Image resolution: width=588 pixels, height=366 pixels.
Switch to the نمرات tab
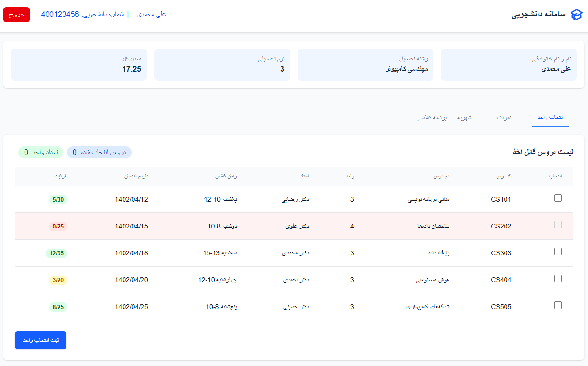pyautogui.click(x=505, y=117)
